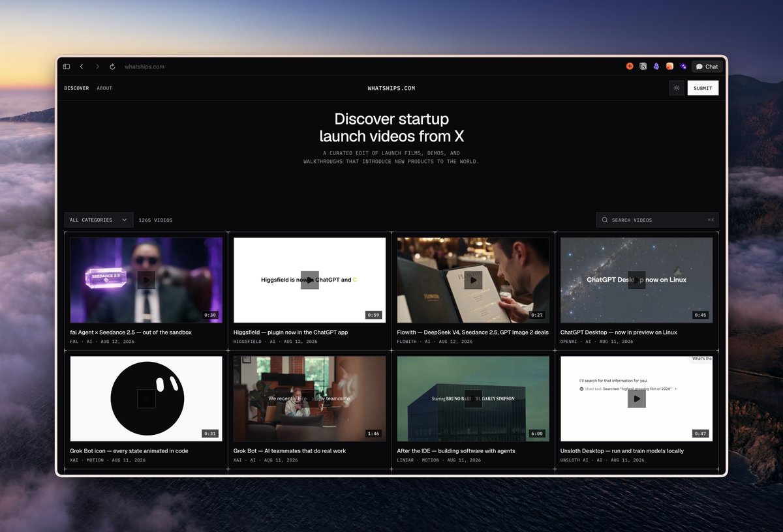783x532 pixels.
Task: Open title 'ChatGPT Desktop — now in preview on Linux'
Action: pyautogui.click(x=619, y=332)
